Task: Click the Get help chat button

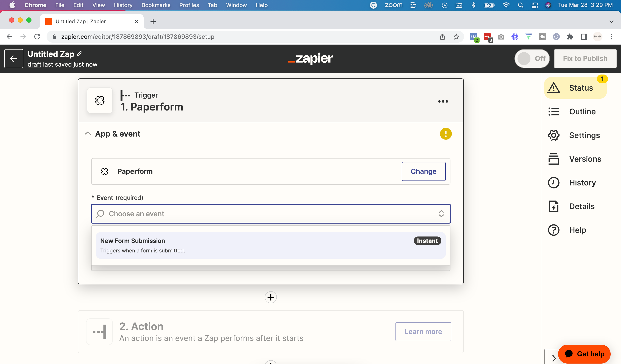Action: 584,354
